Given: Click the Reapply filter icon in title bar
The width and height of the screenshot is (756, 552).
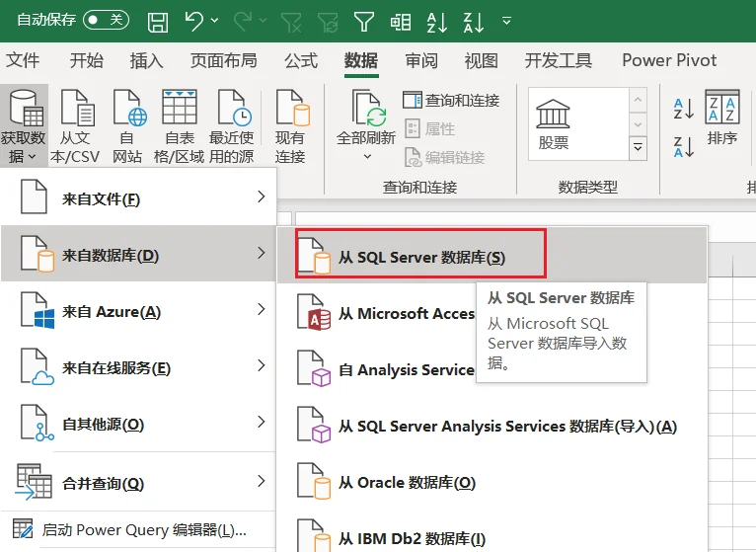Looking at the screenshot, I should 328,22.
